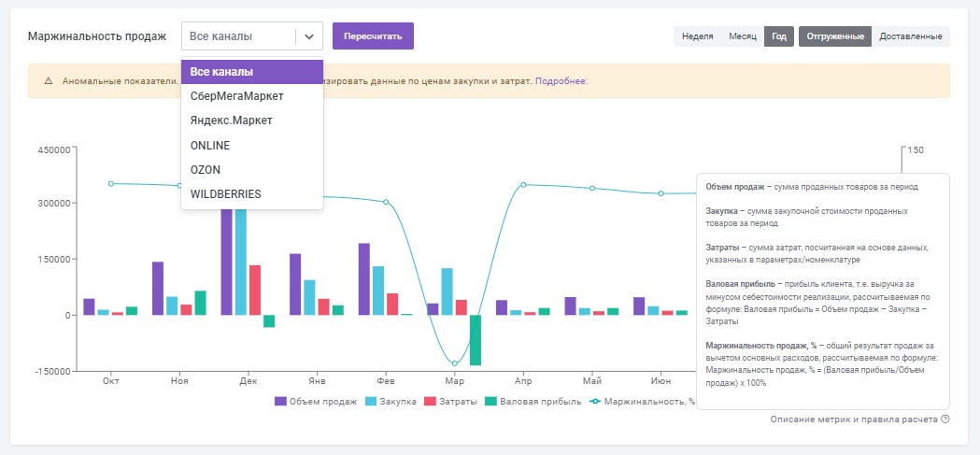The image size is (980, 455).
Task: Switch the period to Неделя
Action: click(698, 36)
